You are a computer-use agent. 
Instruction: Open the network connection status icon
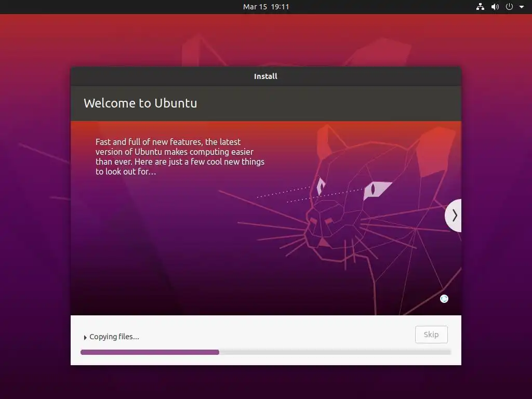tap(480, 7)
